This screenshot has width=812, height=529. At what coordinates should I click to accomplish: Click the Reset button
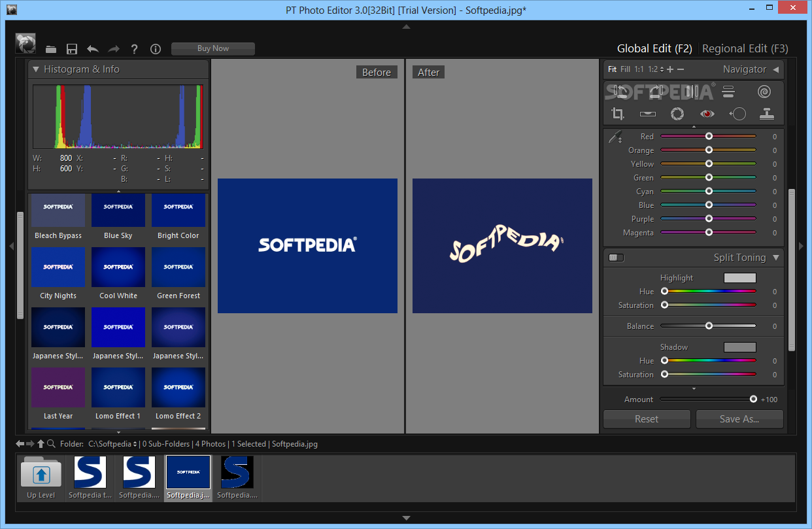647,419
